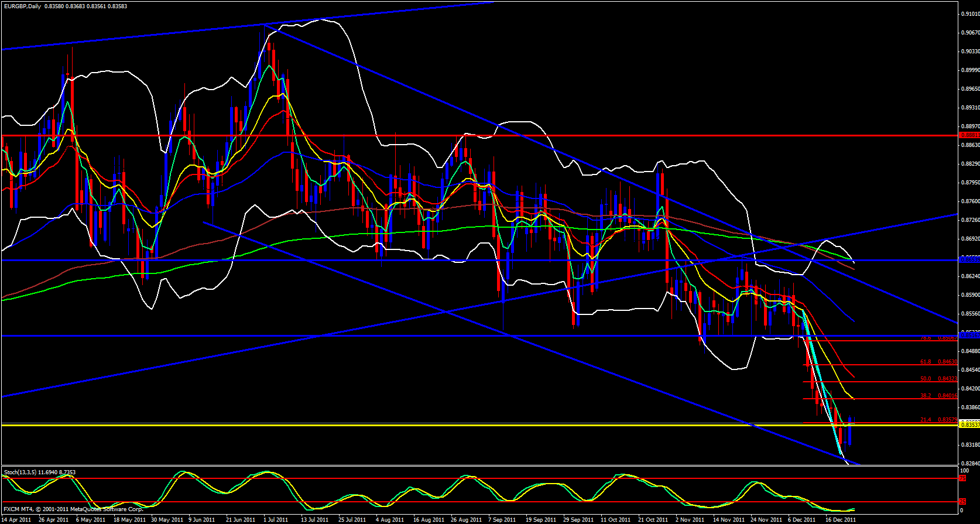Click the 11 Oct 2011 date label
Viewport: 980px width, 524px height.
click(x=615, y=519)
